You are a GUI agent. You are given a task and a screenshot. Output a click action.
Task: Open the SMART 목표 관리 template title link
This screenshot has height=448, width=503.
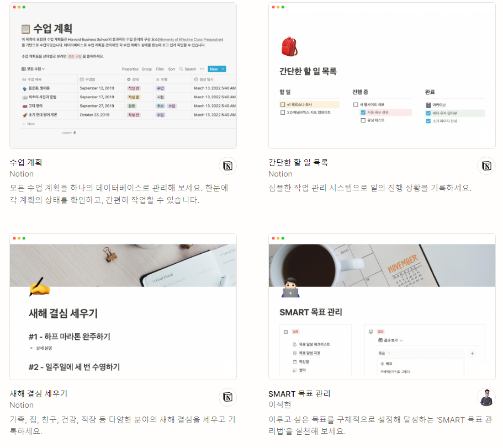[x=299, y=393]
